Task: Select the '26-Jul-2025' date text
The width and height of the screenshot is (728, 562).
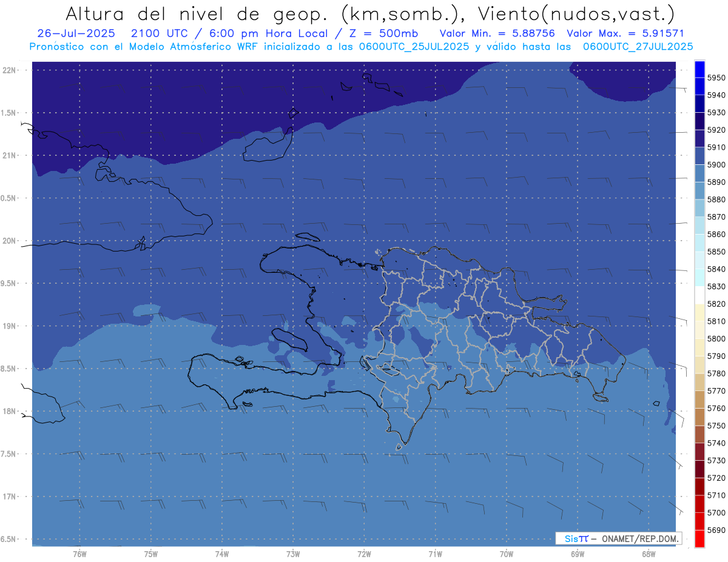Action: (75, 33)
